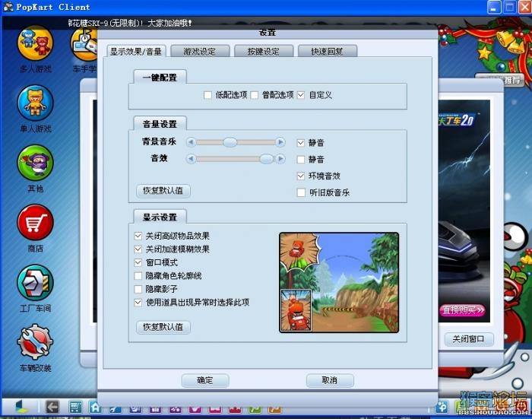Switch to the 快速回复 tab
Viewport: 532px width, 419px height.
(x=328, y=51)
